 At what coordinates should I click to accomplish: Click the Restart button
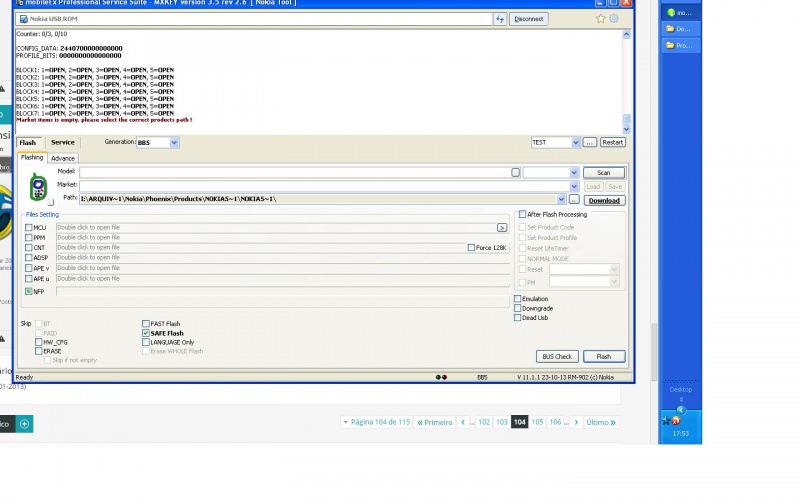point(612,142)
